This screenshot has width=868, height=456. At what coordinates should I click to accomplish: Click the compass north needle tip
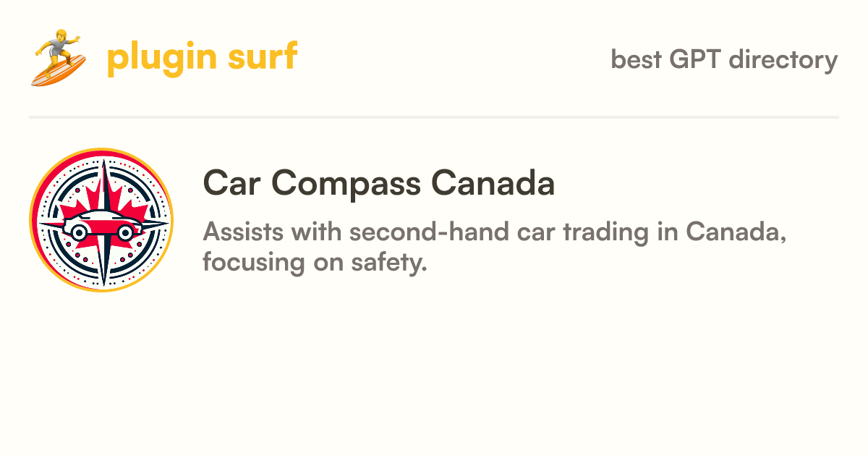103,164
